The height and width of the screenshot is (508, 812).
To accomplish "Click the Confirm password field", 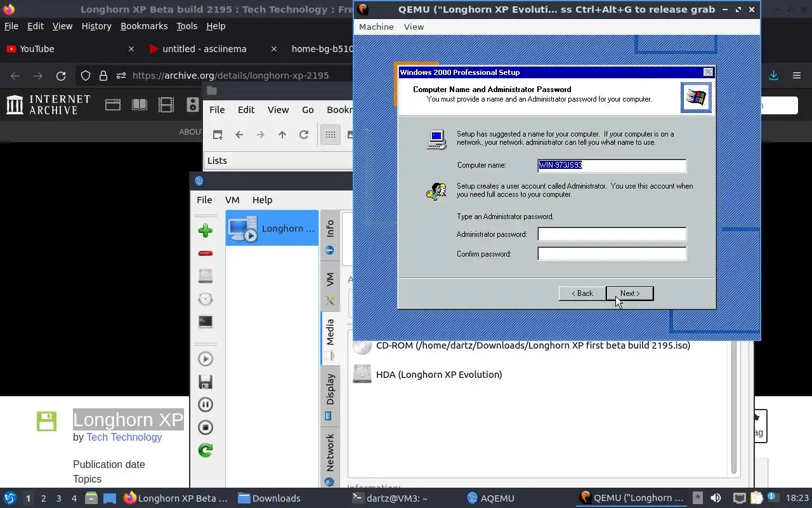I will point(612,254).
